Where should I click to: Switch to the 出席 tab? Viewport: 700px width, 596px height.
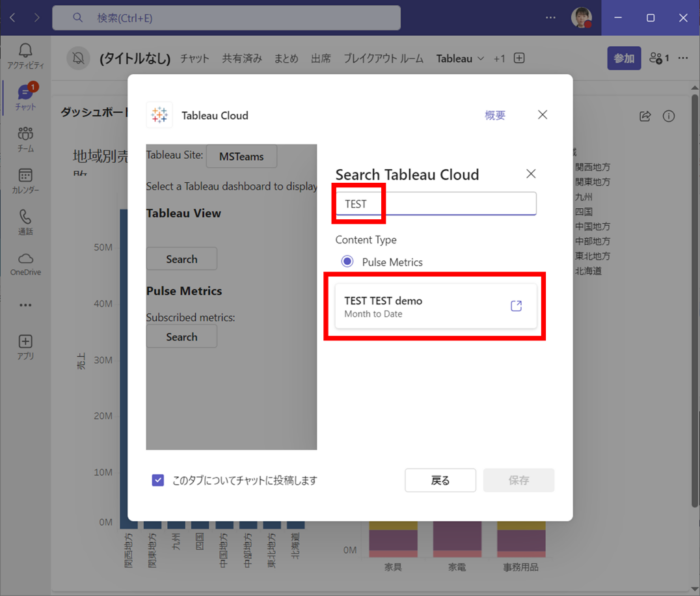[x=321, y=58]
